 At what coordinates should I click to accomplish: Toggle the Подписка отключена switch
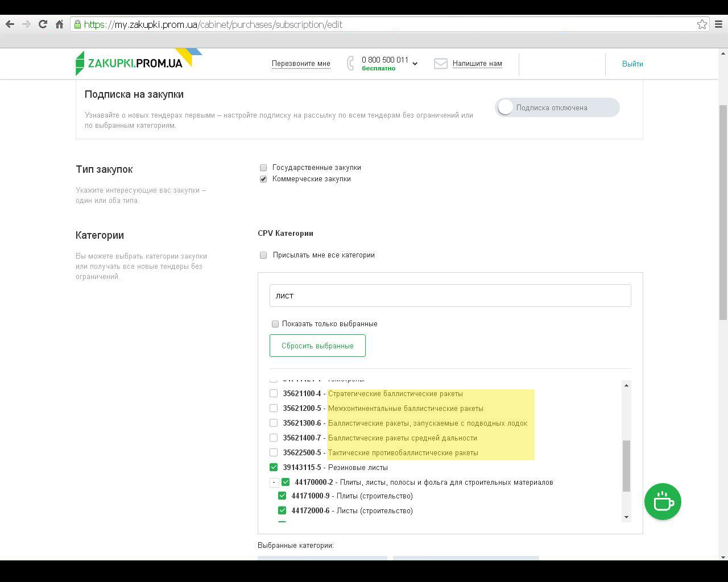[x=557, y=107]
